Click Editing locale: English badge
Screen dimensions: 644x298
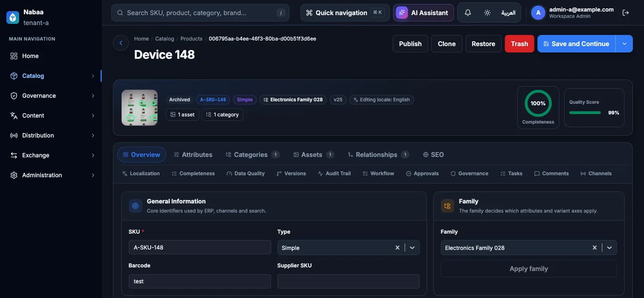coord(381,100)
